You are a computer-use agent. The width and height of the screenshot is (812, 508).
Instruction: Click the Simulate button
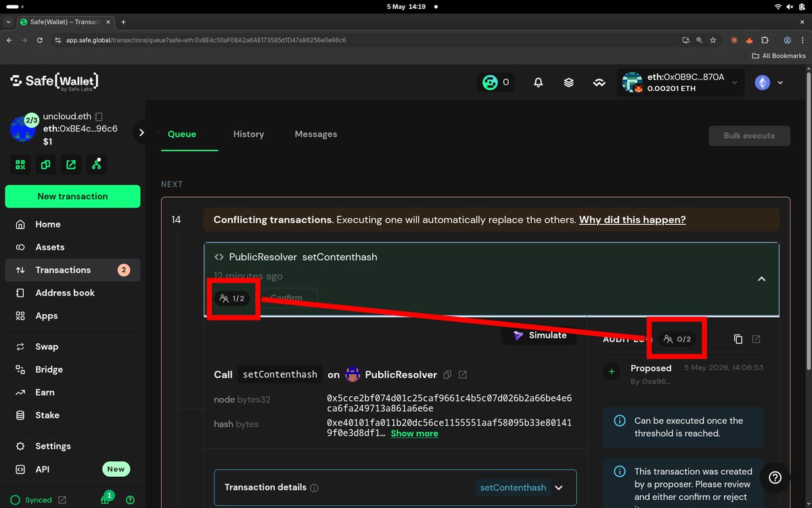(539, 335)
